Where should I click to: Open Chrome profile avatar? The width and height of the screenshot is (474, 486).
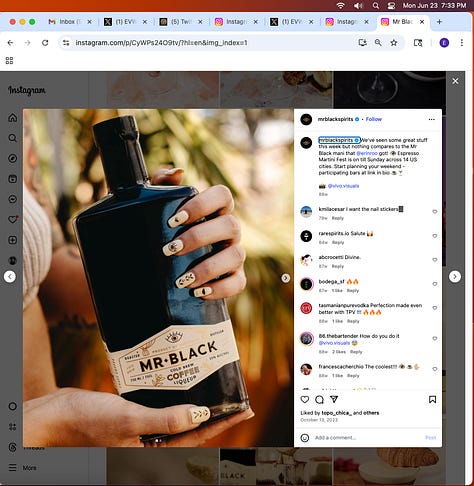point(444,43)
